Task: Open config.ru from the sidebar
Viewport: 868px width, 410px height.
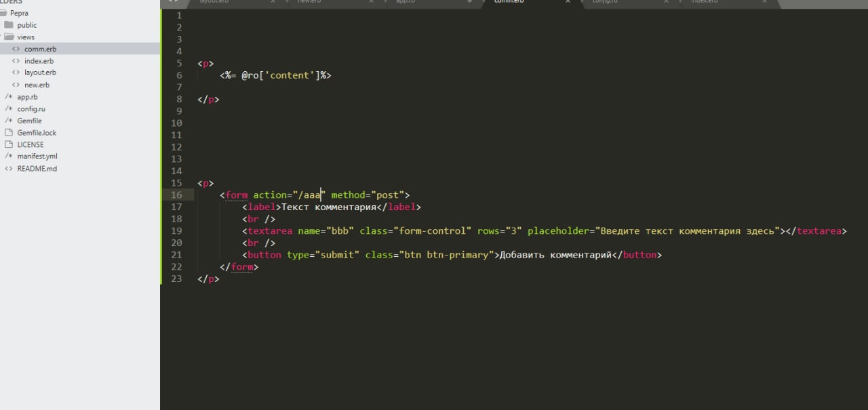Action: [31, 108]
